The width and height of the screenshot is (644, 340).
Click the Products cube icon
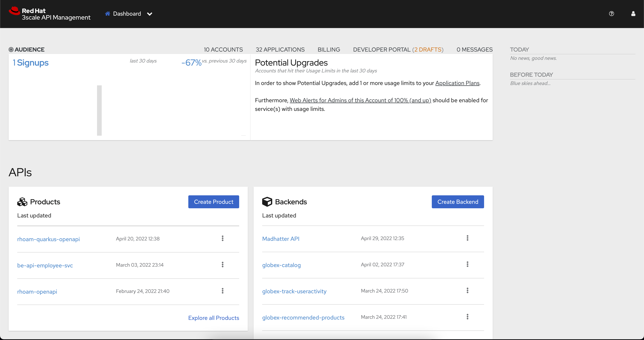[x=22, y=202]
